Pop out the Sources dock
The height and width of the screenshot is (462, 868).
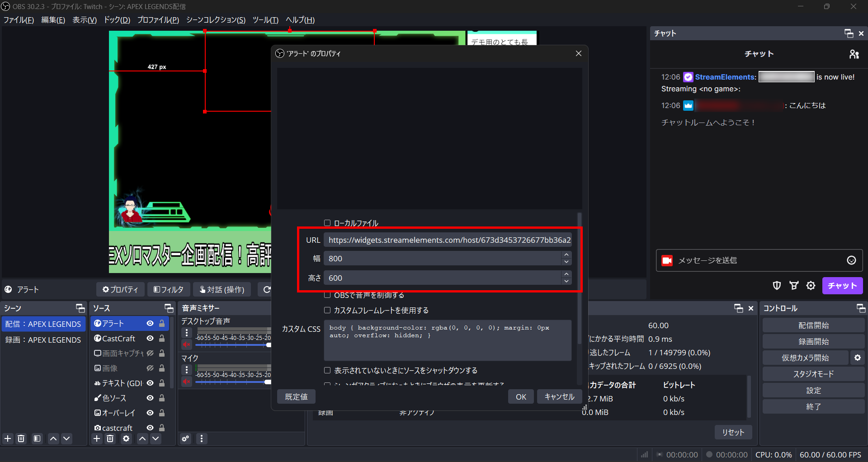169,308
